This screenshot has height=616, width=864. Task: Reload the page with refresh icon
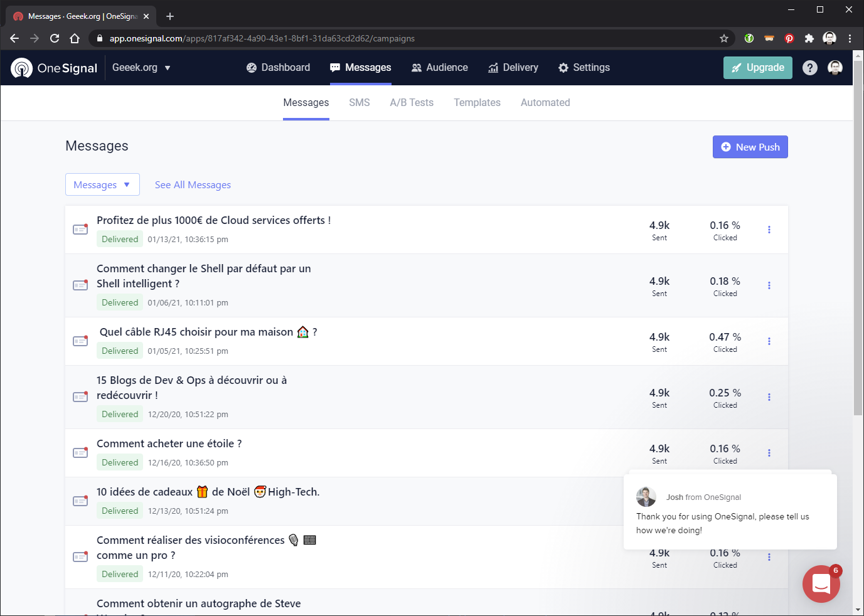coord(55,38)
